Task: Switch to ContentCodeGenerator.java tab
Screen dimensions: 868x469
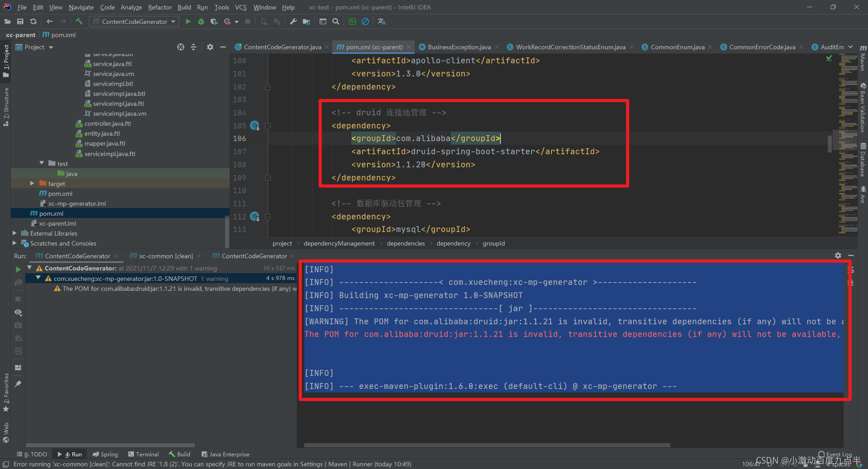Action: click(283, 47)
